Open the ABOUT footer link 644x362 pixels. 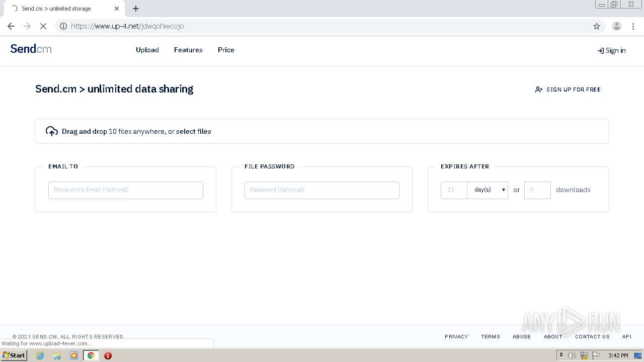[553, 337]
